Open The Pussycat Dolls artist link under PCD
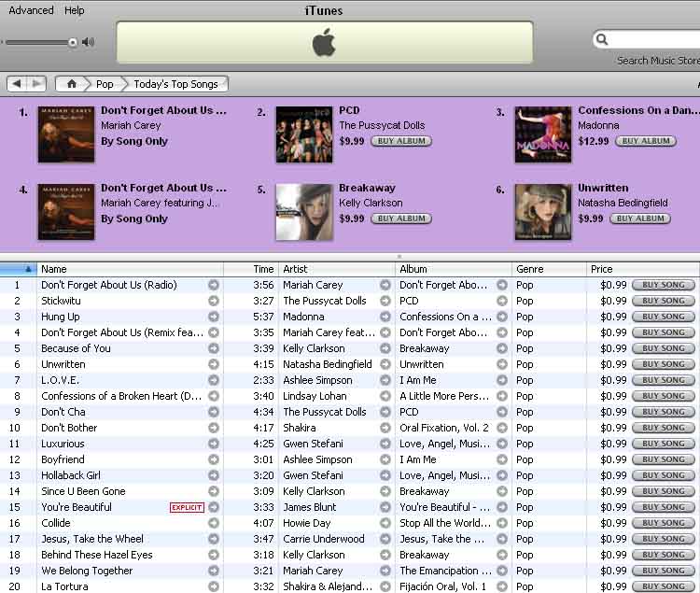This screenshot has width=700, height=593. tap(382, 125)
